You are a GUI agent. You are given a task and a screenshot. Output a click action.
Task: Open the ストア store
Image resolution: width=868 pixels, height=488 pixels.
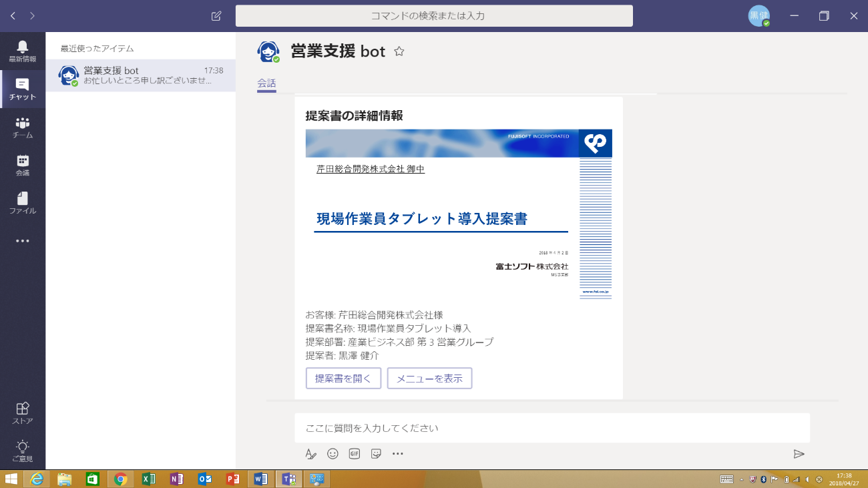point(23,413)
